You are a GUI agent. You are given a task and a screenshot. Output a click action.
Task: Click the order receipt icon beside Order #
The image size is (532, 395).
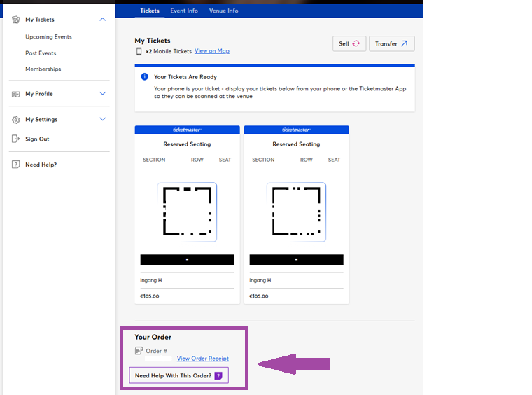139,351
